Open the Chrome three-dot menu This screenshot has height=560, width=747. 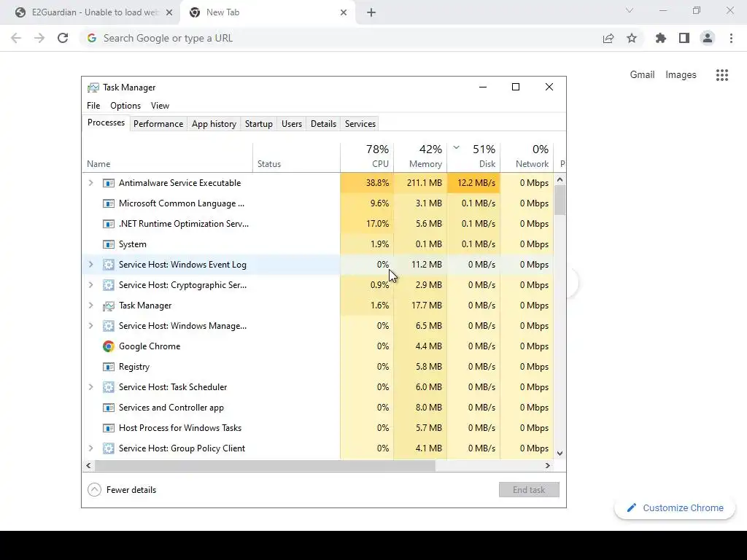point(731,38)
